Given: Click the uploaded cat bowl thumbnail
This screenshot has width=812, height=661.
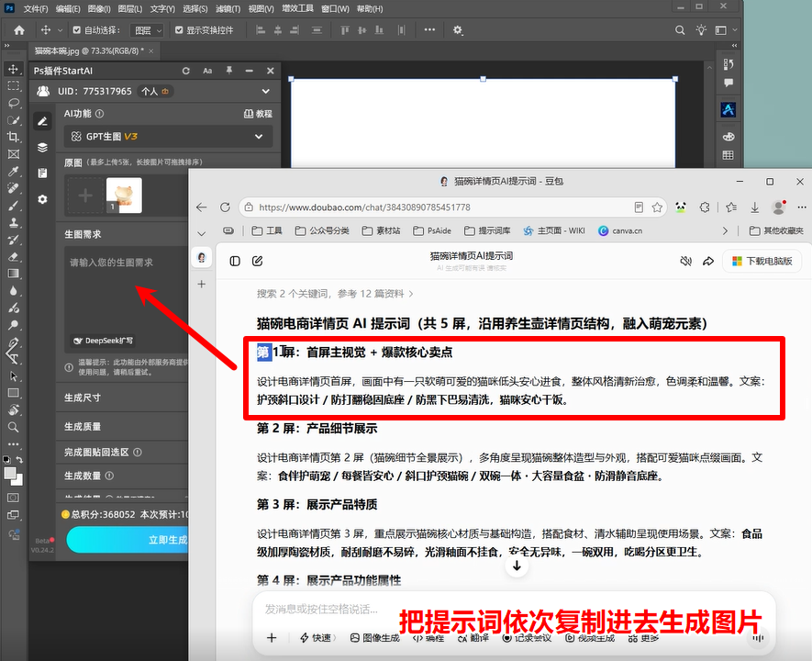Looking at the screenshot, I should pos(124,195).
